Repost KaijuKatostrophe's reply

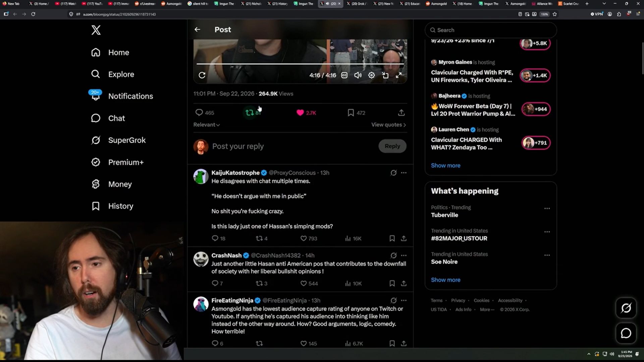(x=259, y=238)
